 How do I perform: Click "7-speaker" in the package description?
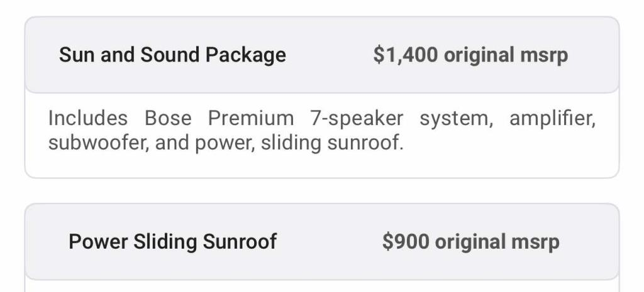pyautogui.click(x=357, y=119)
